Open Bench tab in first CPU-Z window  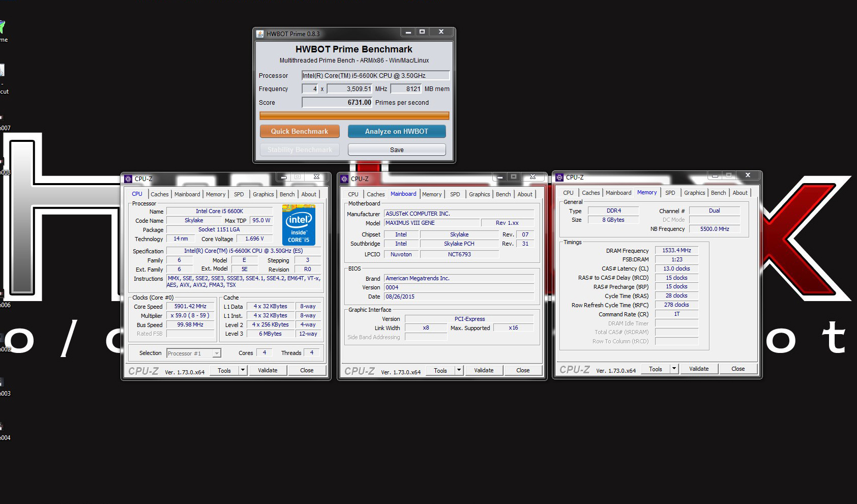pyautogui.click(x=287, y=194)
